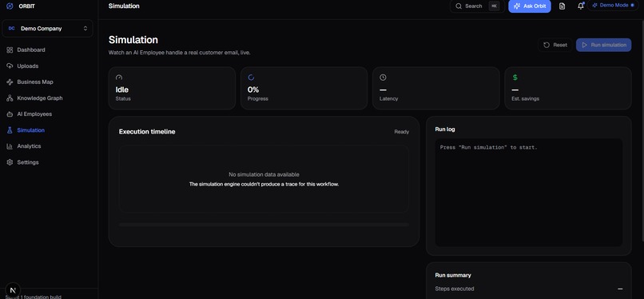
Task: Click the Analytics bar chart icon
Action: pyautogui.click(x=10, y=146)
